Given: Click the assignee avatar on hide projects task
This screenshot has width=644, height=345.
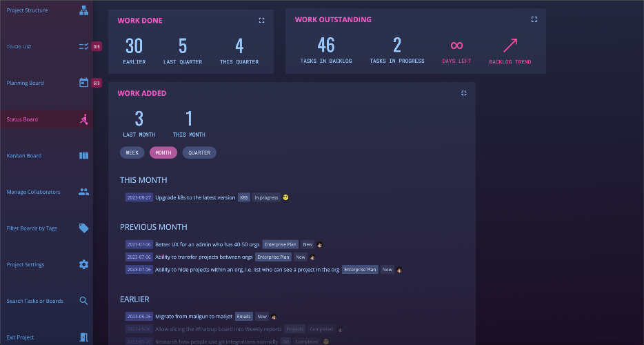Looking at the screenshot, I should (399, 270).
